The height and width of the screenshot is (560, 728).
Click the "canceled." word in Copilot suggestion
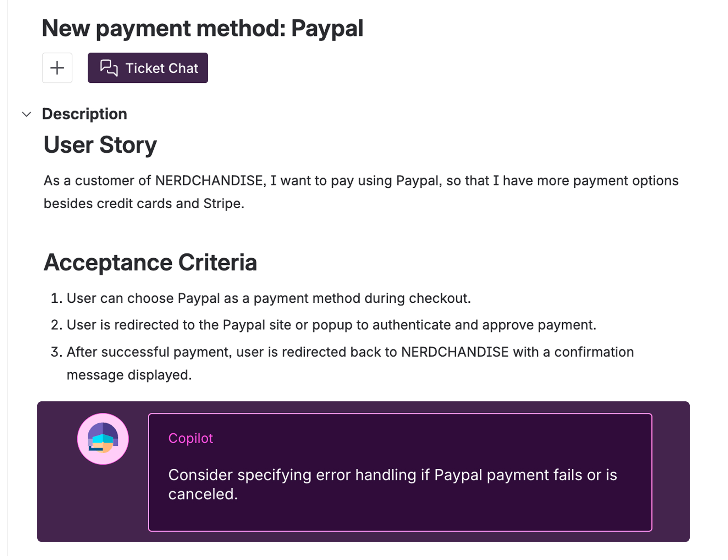click(203, 494)
